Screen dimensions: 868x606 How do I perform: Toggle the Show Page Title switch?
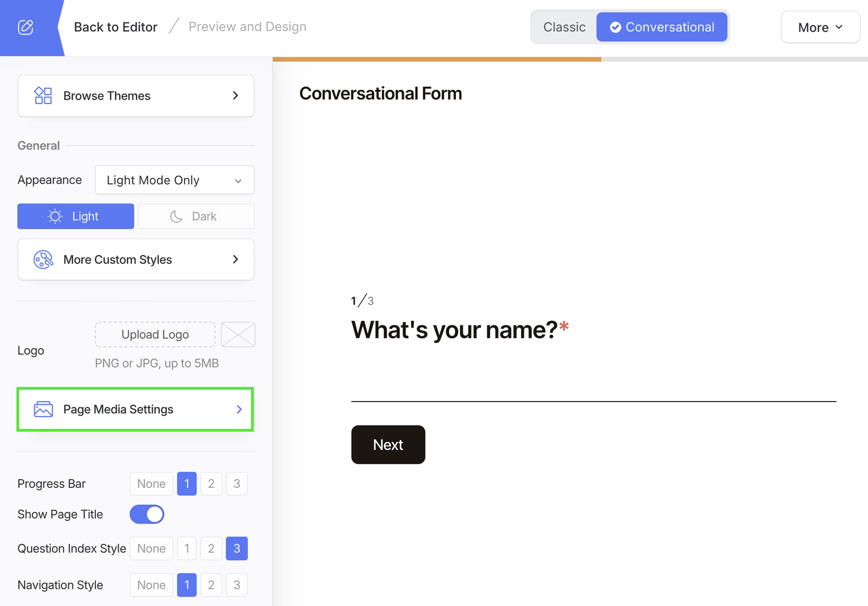(x=147, y=514)
